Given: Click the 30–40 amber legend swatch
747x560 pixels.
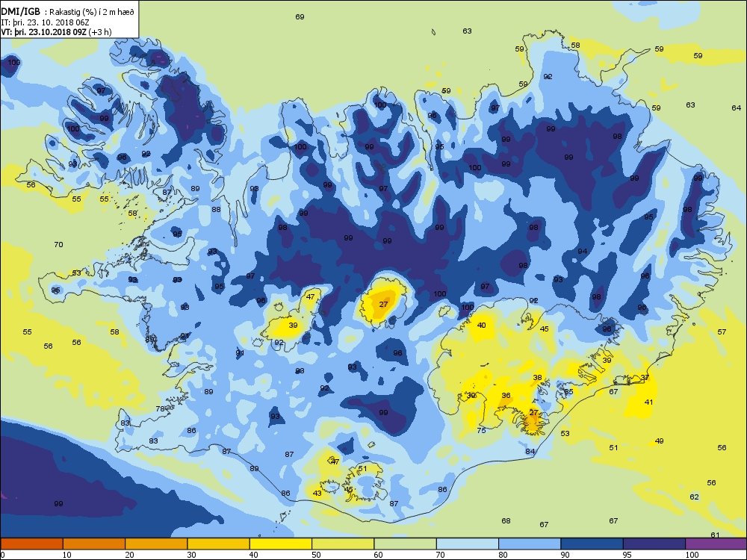Looking at the screenshot, I should pyautogui.click(x=219, y=544).
